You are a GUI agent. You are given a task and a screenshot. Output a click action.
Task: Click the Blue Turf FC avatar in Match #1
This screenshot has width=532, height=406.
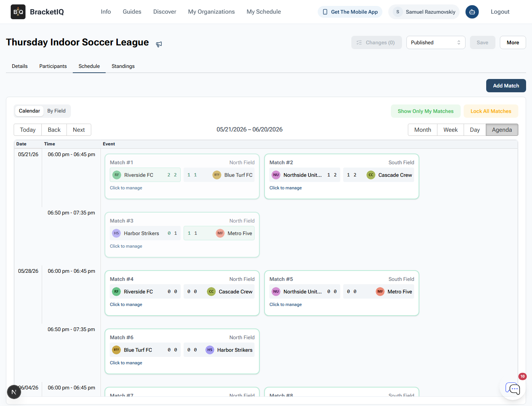pyautogui.click(x=217, y=175)
